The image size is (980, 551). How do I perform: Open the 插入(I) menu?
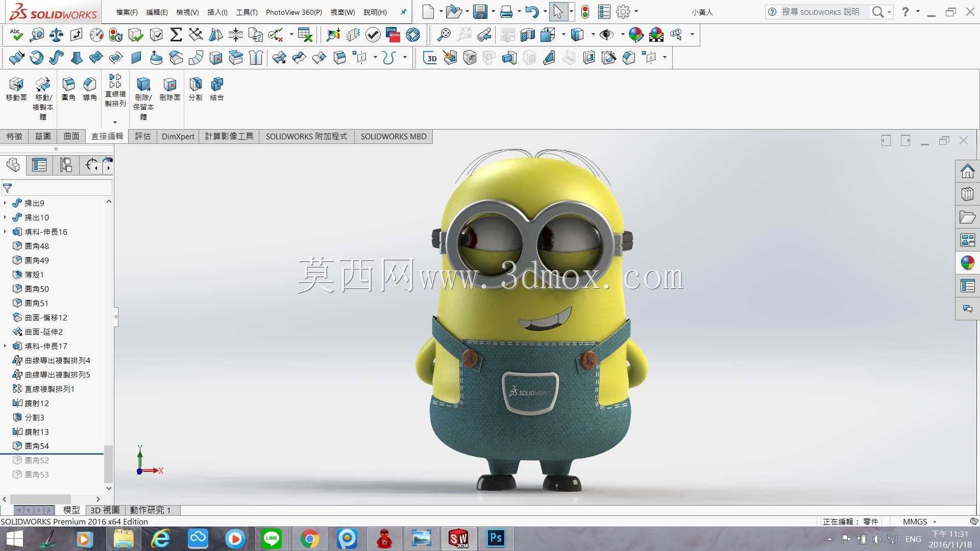(217, 12)
